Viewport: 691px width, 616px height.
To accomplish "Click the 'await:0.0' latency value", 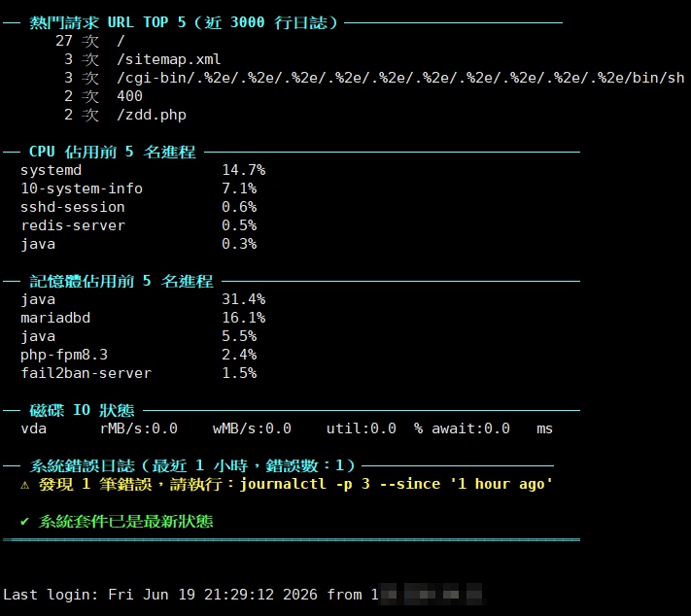I will point(470,428).
